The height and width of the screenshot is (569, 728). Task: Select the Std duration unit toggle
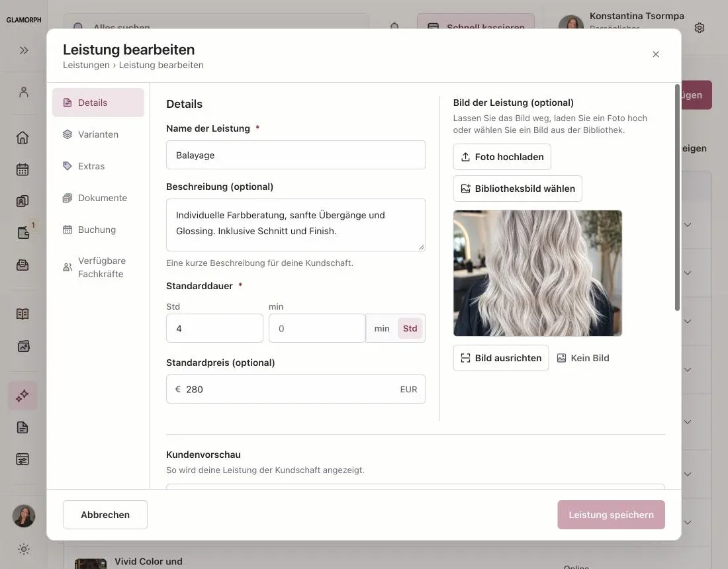coord(410,329)
